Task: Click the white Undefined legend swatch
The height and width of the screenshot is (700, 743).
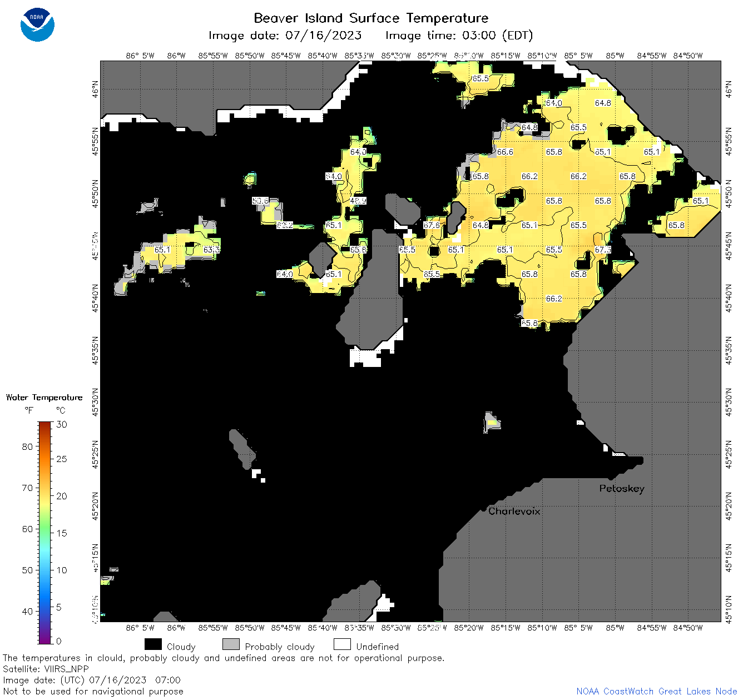Action: click(x=342, y=644)
